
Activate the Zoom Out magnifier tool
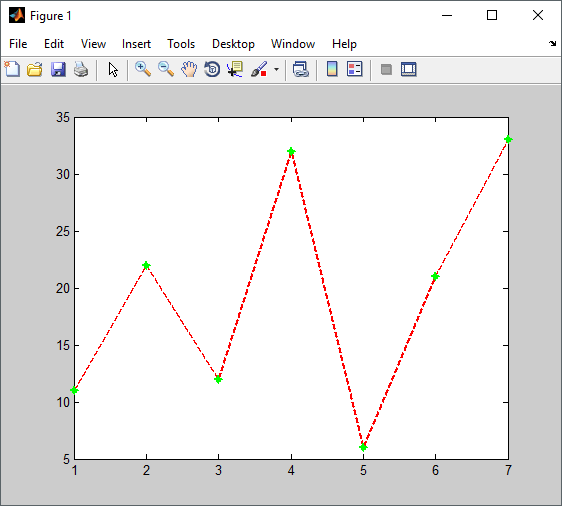tap(166, 69)
